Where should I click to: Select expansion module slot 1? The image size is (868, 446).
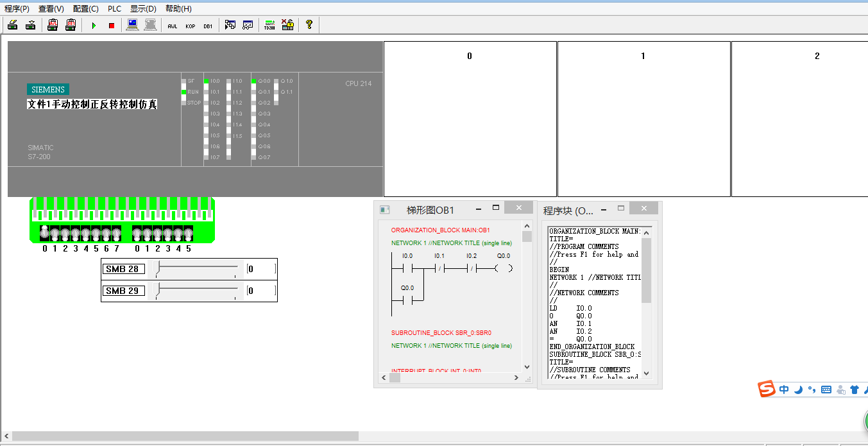coord(643,119)
